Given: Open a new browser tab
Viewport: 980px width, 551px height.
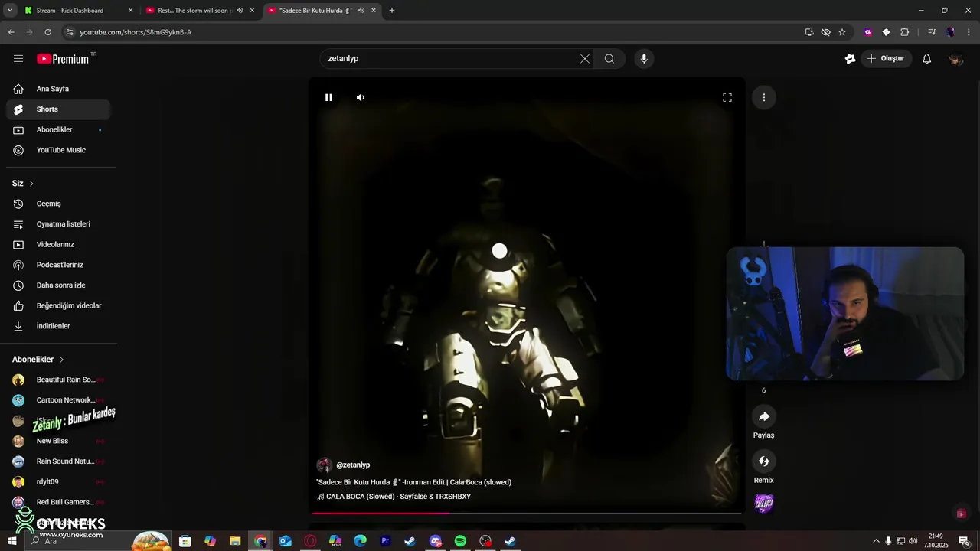Looking at the screenshot, I should tap(392, 11).
